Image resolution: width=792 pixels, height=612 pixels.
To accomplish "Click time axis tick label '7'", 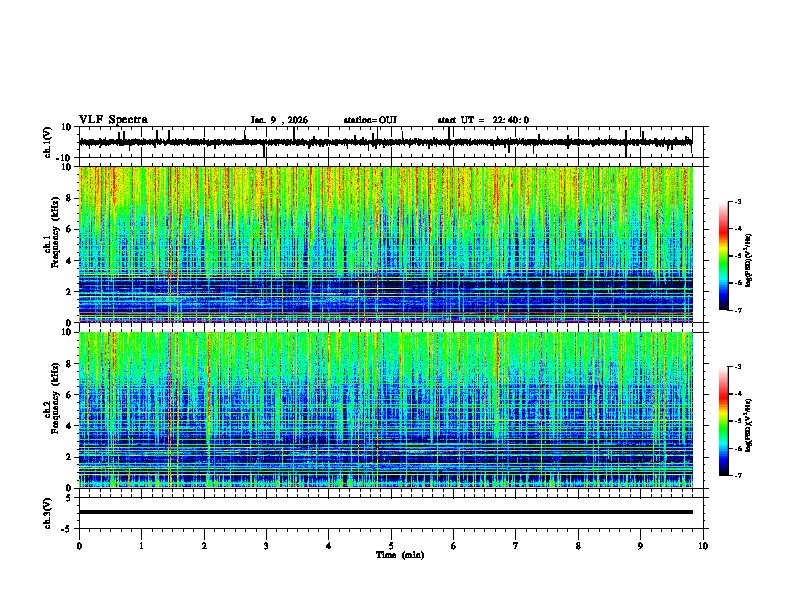I will tap(516, 546).
